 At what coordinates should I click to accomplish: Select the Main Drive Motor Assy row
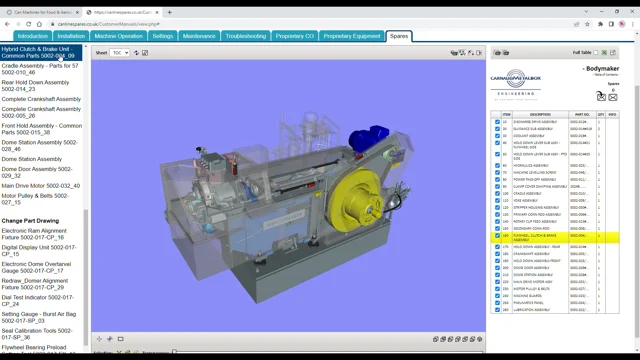[x=555, y=282]
